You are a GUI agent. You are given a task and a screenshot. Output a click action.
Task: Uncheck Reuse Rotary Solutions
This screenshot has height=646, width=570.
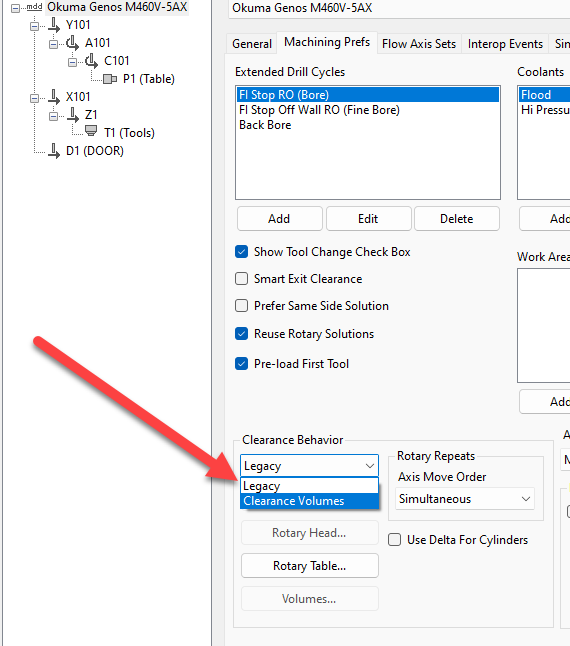(242, 334)
